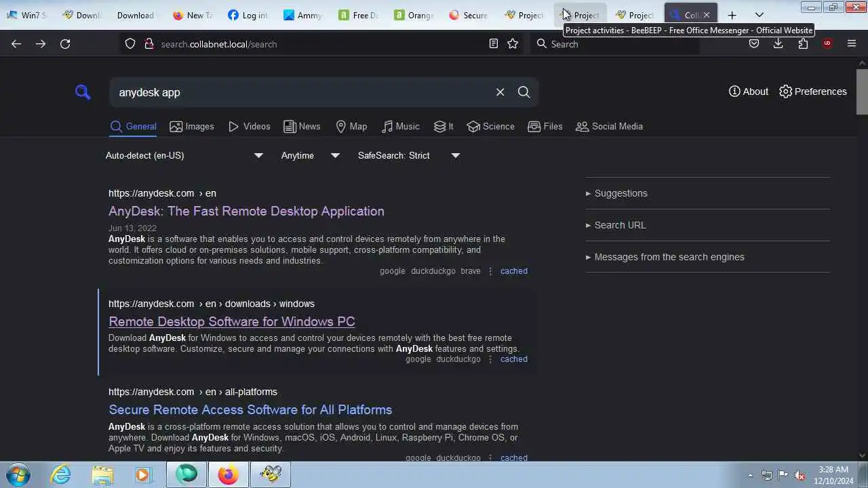Go forward with the browser forward arrow
The width and height of the screenshot is (868, 488).
click(41, 43)
